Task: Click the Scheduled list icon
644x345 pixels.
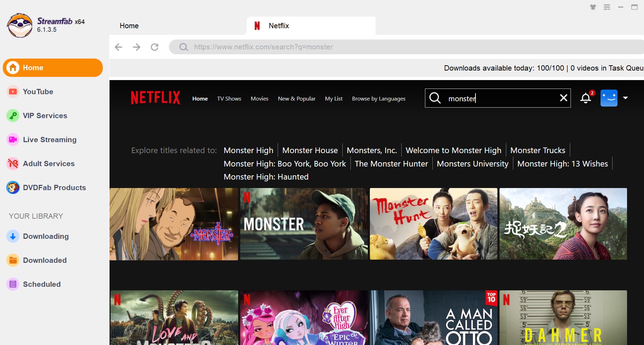Action: (x=13, y=284)
